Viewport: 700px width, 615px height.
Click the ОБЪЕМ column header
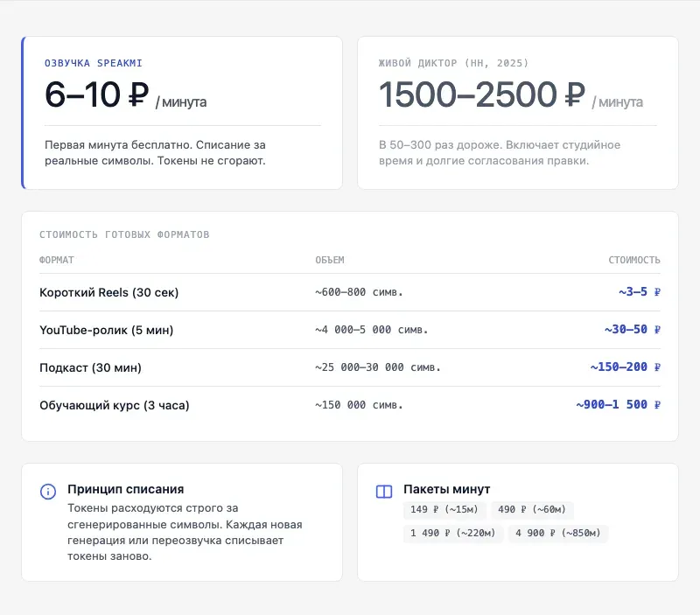click(330, 260)
